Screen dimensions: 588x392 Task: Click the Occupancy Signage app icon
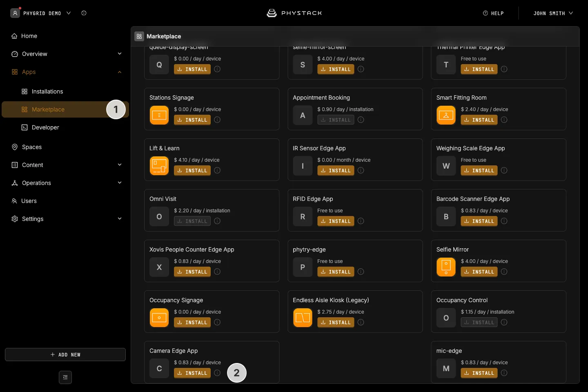[x=159, y=318]
